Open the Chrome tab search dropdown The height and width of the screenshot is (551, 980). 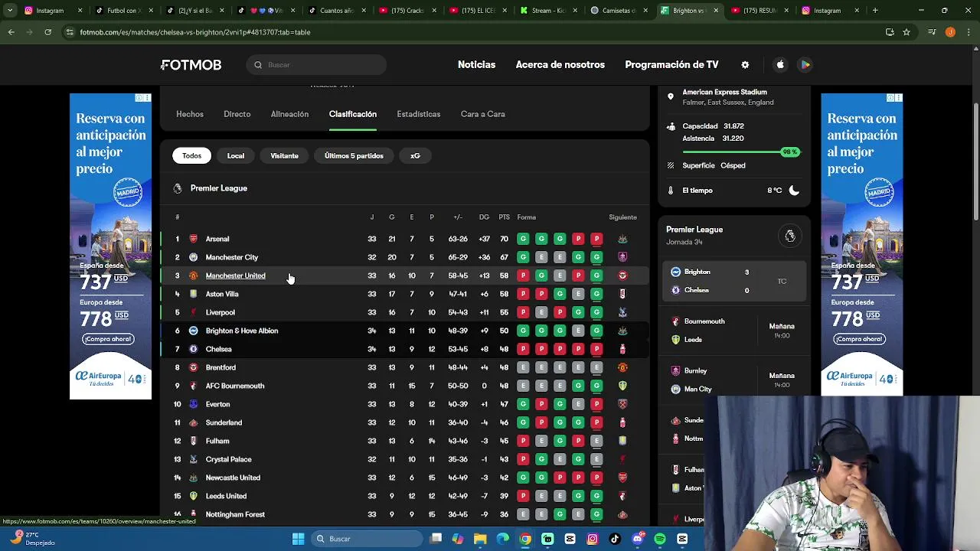pos(11,11)
